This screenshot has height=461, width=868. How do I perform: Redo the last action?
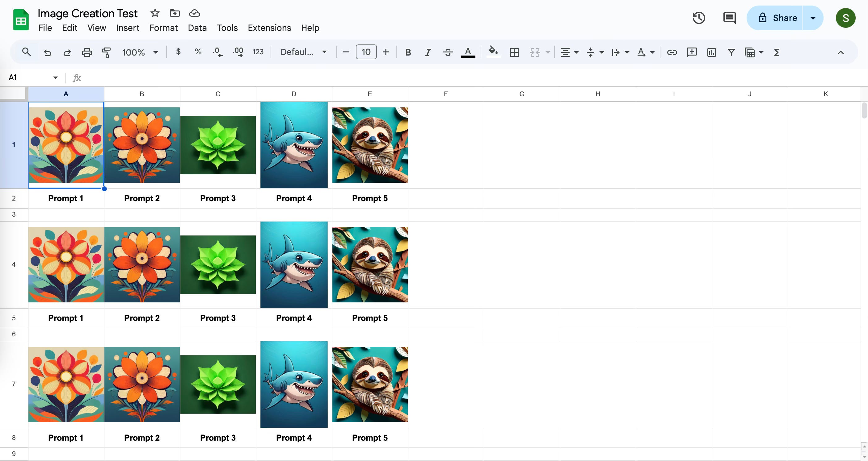(x=67, y=52)
